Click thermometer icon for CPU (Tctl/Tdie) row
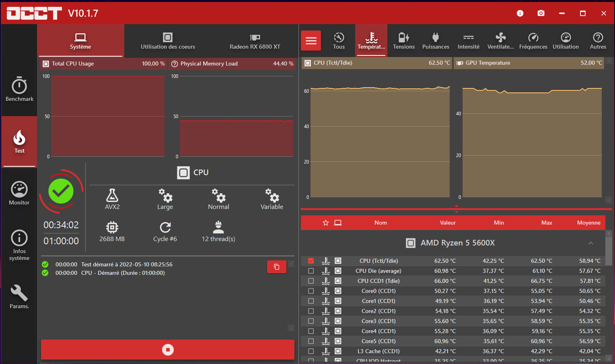The image size is (615, 364). [x=326, y=261]
